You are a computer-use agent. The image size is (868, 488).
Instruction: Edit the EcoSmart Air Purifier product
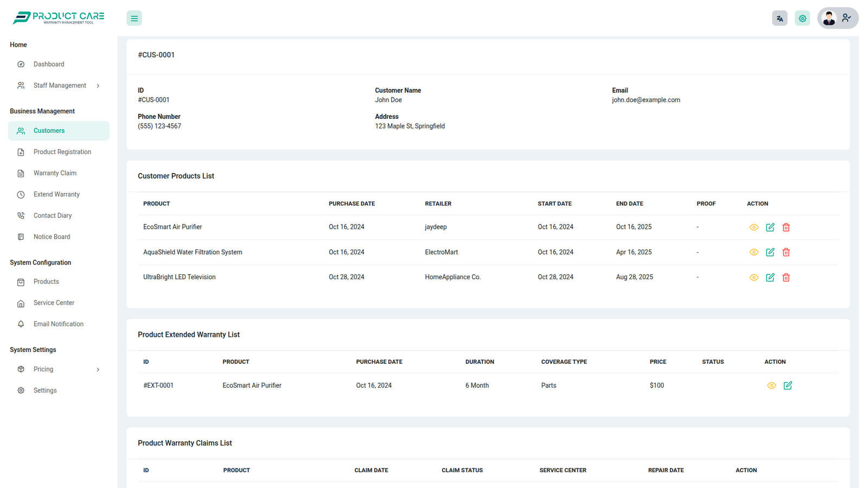[770, 227]
